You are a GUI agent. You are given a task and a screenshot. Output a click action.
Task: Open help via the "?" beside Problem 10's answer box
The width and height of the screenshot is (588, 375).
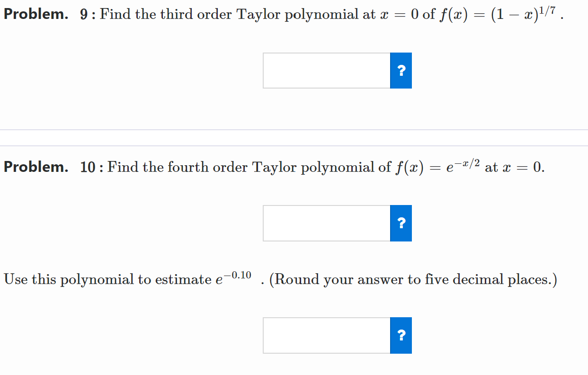tap(401, 223)
